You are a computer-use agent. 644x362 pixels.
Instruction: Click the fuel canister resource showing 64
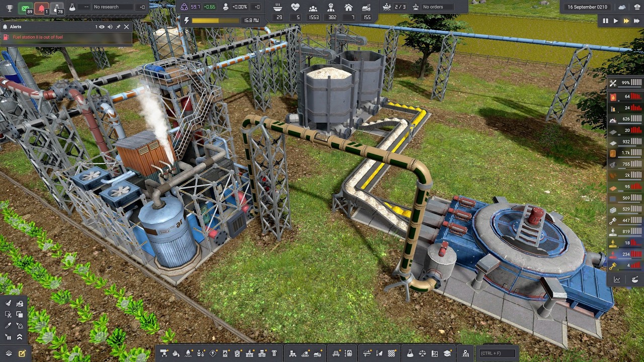click(626, 96)
